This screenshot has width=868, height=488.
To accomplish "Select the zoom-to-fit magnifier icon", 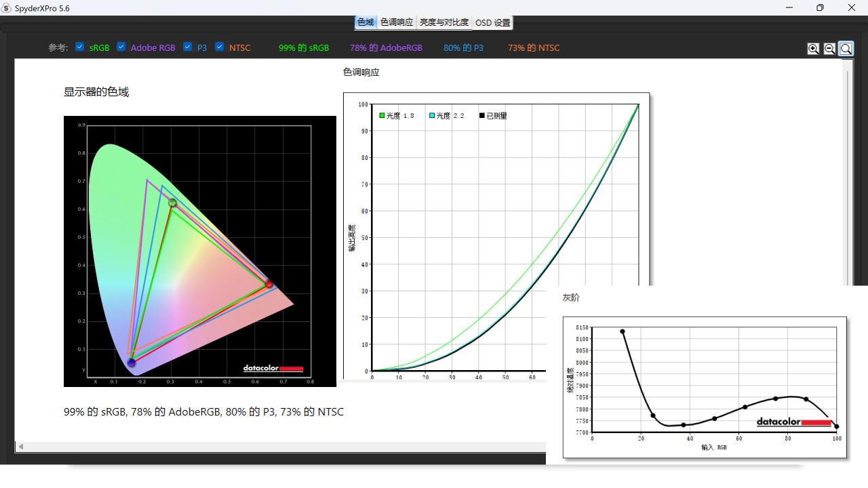I will [x=846, y=49].
